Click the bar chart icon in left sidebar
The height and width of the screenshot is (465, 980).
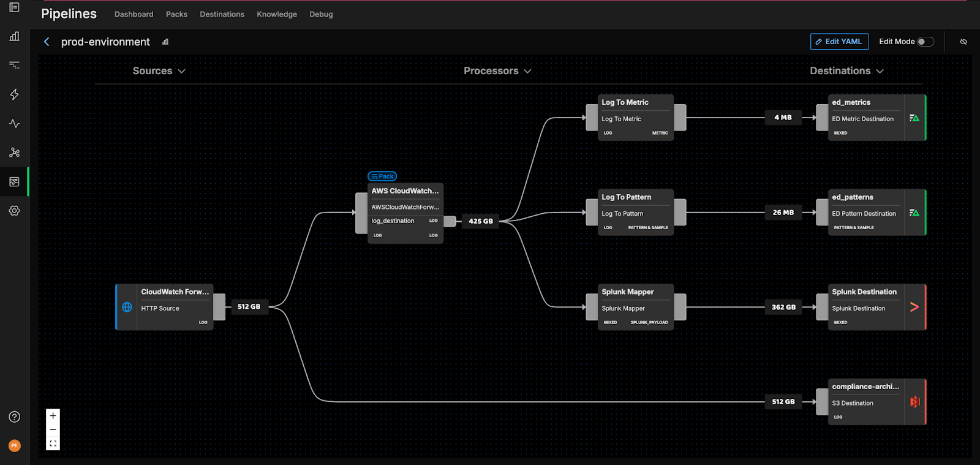point(15,36)
